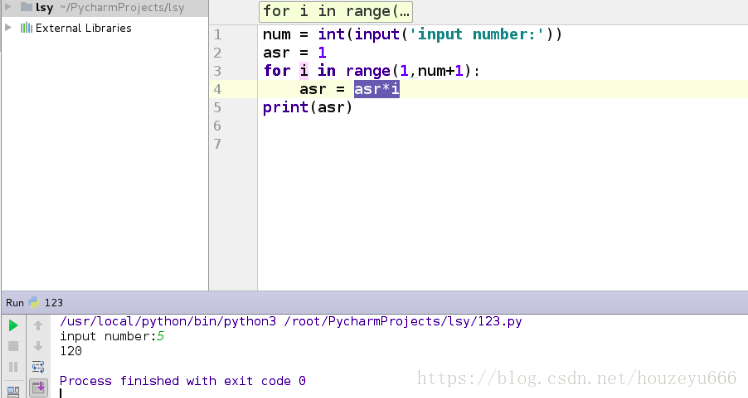Image resolution: width=748 pixels, height=398 pixels.
Task: Toggle scroll to end of console
Action: (x=38, y=387)
